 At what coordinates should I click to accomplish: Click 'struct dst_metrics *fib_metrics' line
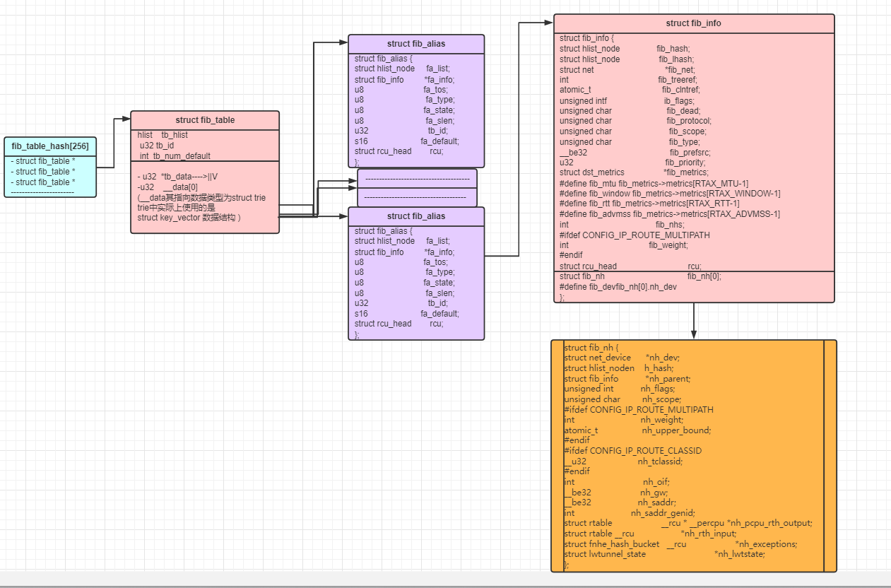[634, 172]
